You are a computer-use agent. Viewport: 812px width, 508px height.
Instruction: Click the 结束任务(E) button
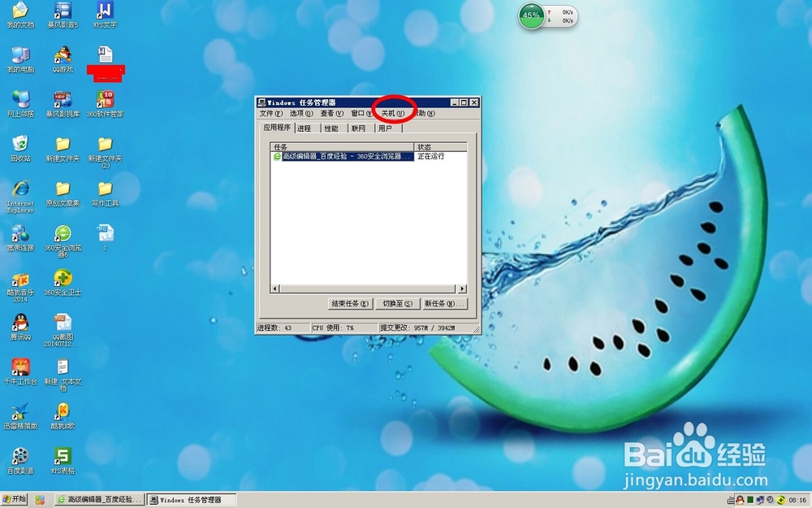(350, 303)
